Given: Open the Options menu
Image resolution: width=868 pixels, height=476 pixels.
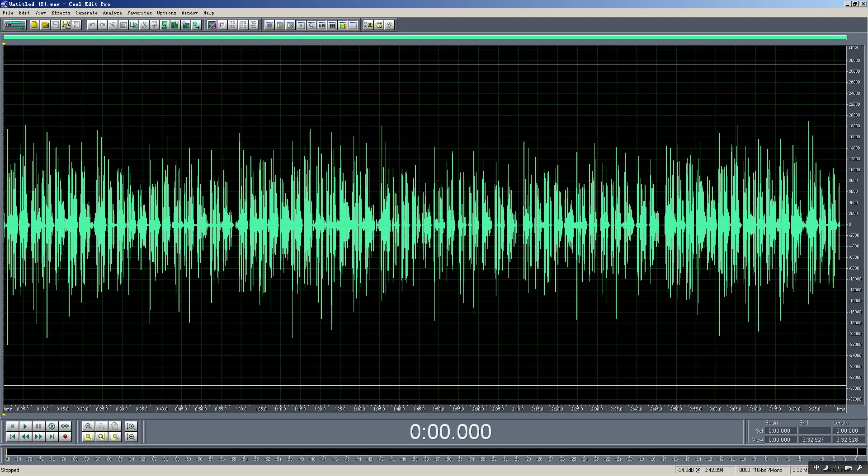Looking at the screenshot, I should 166,13.
